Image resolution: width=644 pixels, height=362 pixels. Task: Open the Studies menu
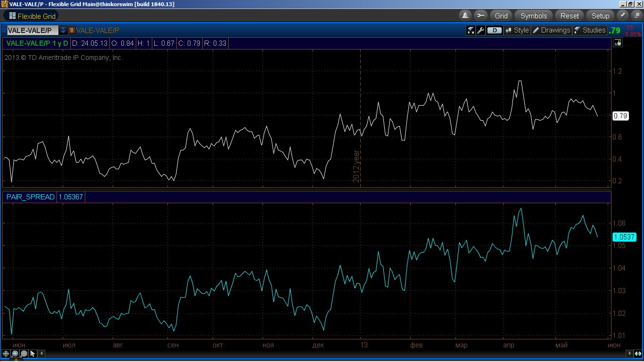589,30
